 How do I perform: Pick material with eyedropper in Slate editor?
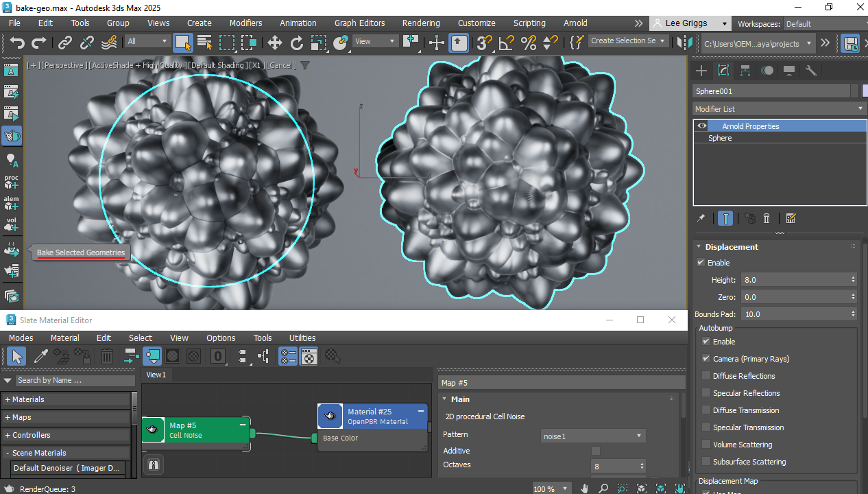[x=41, y=356]
